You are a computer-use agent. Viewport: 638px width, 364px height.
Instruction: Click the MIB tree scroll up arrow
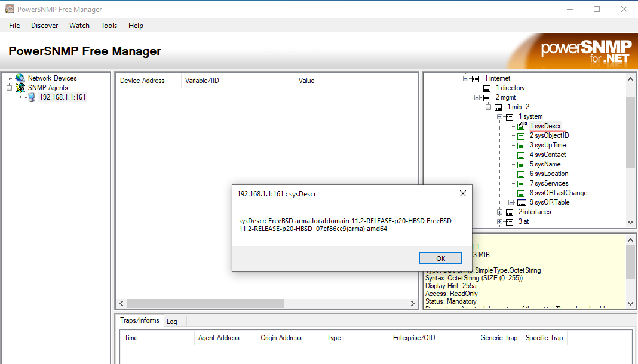(x=630, y=79)
